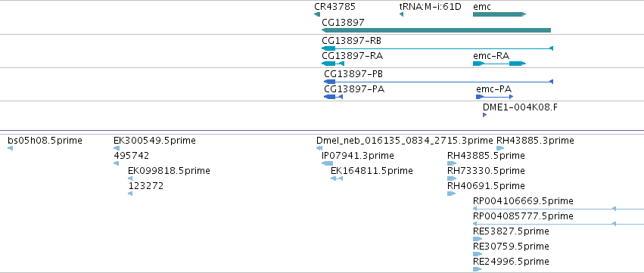
Task: Select the long CG13897 gene bar
Action: click(436, 30)
